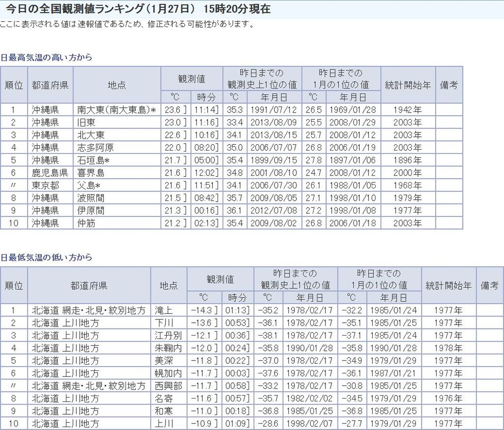Click the 下川 location name
Image resolution: width=504 pixels, height=430 pixels.
(163, 323)
